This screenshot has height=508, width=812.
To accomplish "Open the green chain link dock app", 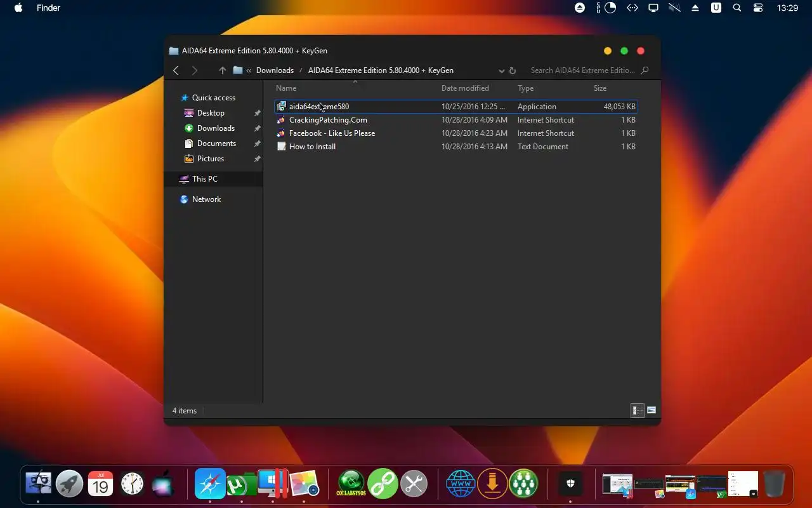I will [383, 485].
